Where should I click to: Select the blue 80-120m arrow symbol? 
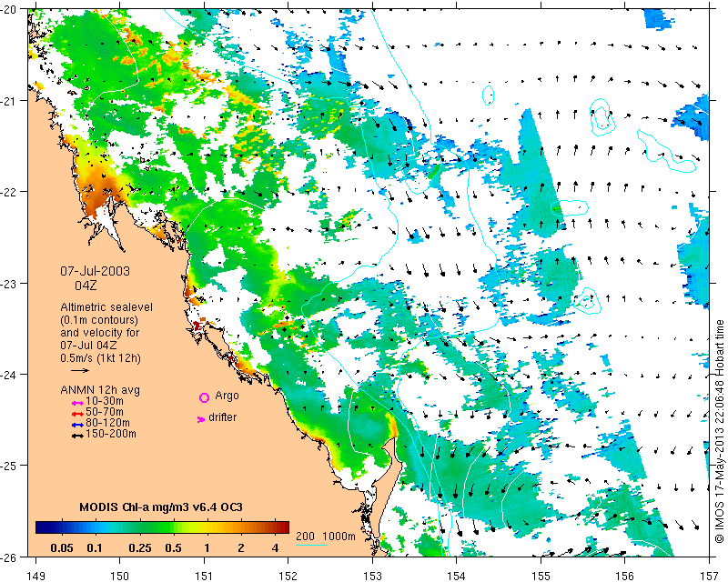[77, 425]
